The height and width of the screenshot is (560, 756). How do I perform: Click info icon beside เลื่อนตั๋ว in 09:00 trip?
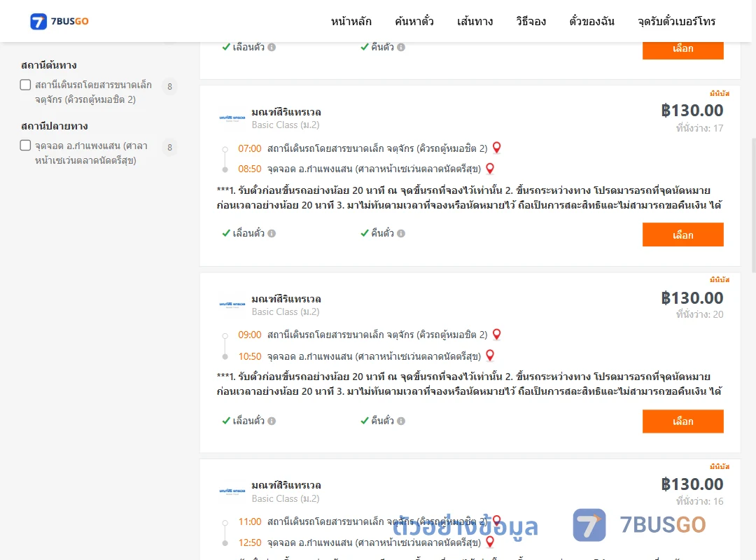[272, 421]
